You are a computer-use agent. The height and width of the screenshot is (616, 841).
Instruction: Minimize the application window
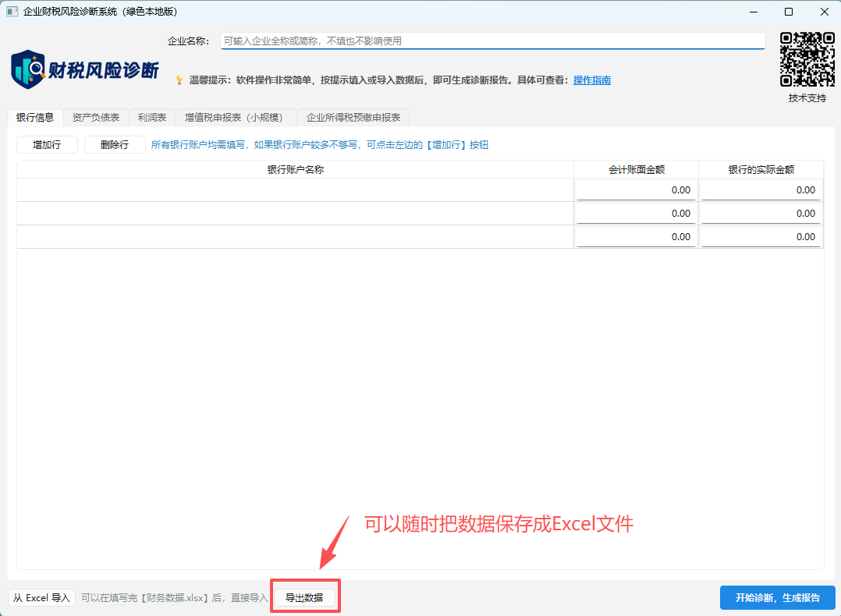pyautogui.click(x=754, y=11)
